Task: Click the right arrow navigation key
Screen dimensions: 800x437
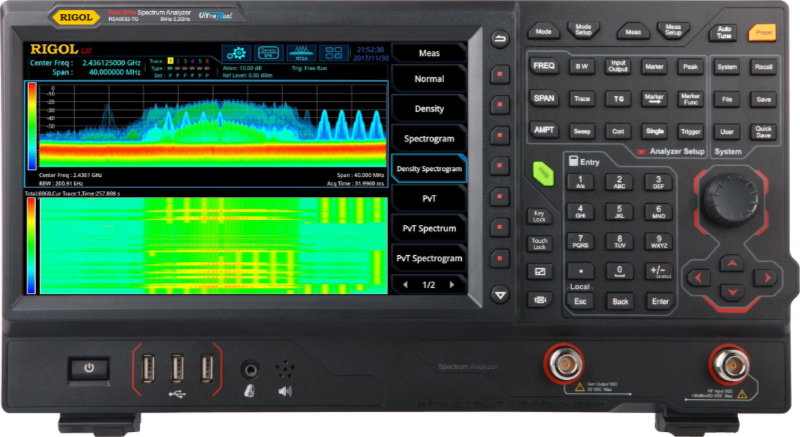Action: click(x=767, y=278)
